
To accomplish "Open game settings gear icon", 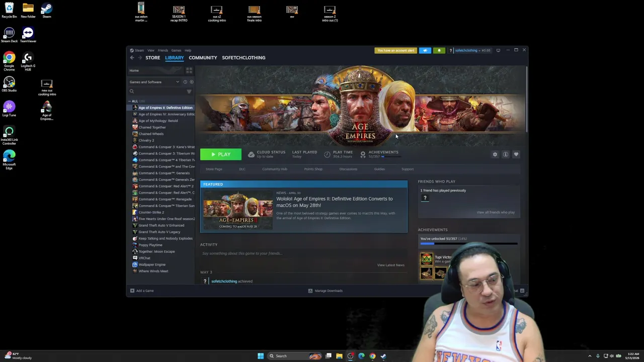I will [495, 154].
